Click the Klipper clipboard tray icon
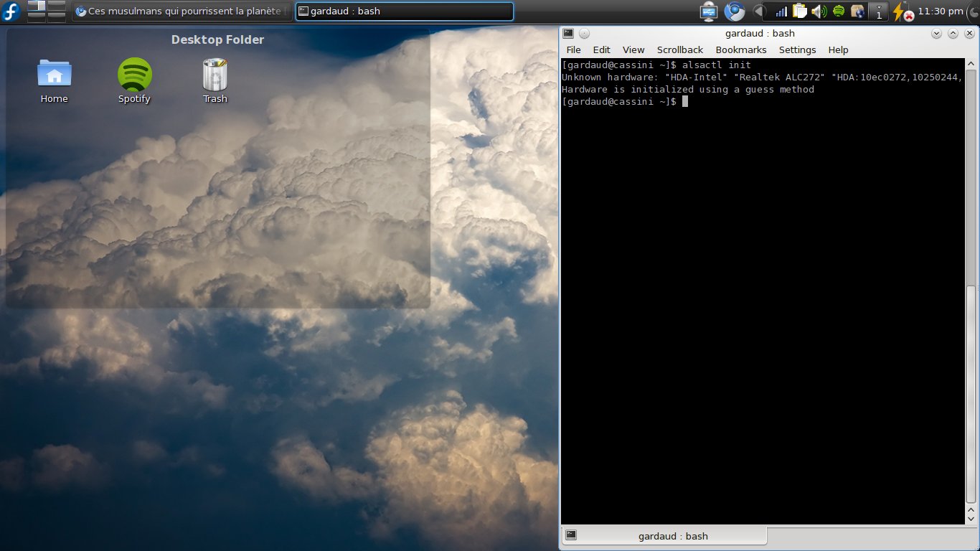The image size is (980, 551). (x=800, y=11)
